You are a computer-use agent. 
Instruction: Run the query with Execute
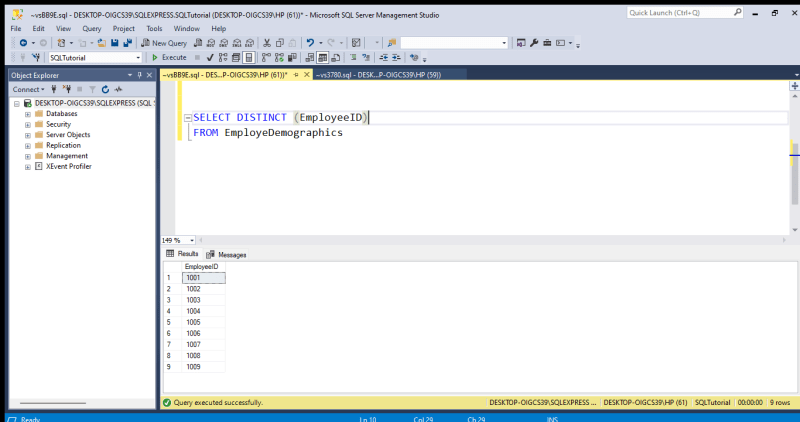pos(169,58)
